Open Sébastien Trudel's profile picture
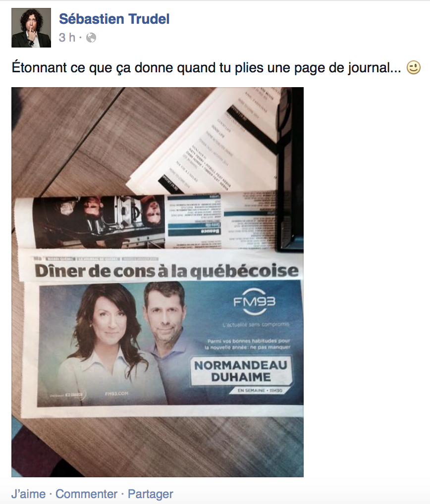This screenshot has width=430, height=504. (x=31, y=28)
